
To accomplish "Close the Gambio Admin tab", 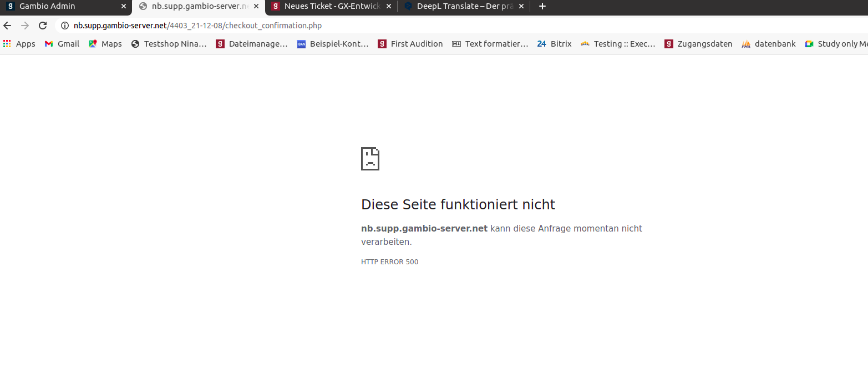I will click(x=124, y=7).
